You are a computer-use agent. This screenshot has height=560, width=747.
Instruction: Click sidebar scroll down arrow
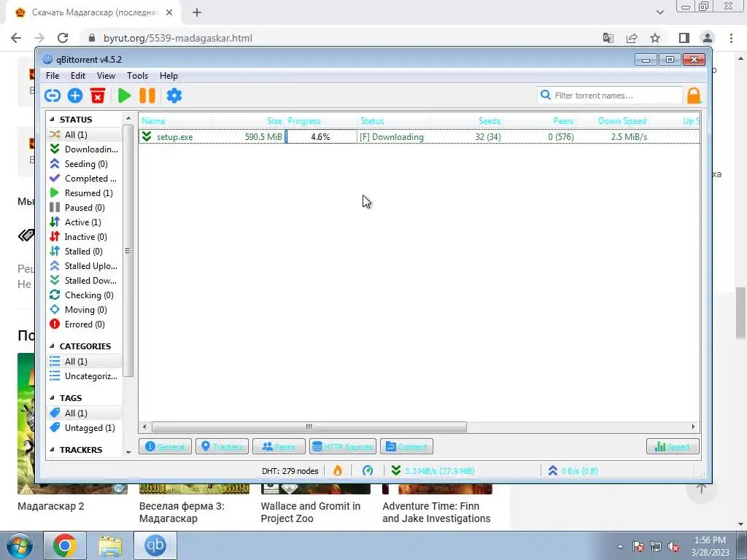coord(128,452)
